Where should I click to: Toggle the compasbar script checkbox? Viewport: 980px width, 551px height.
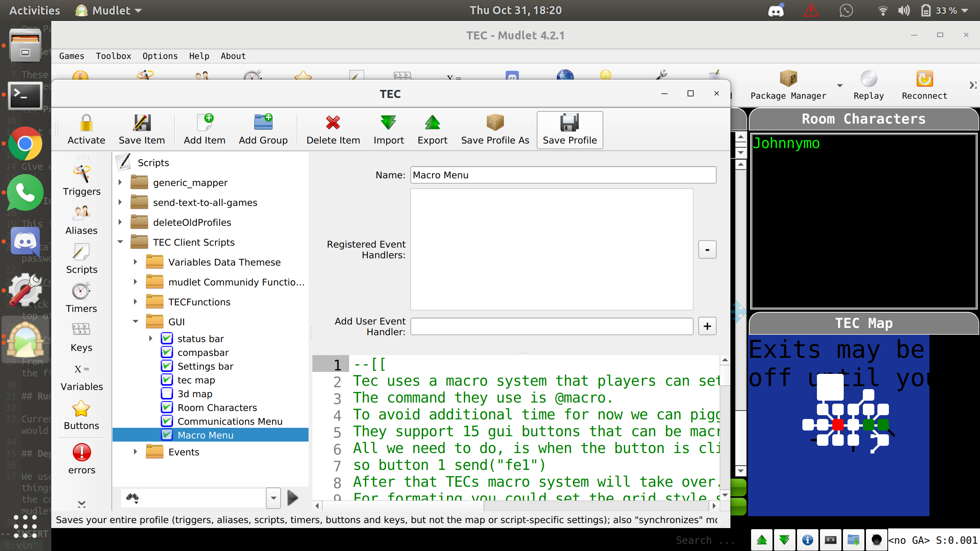167,352
